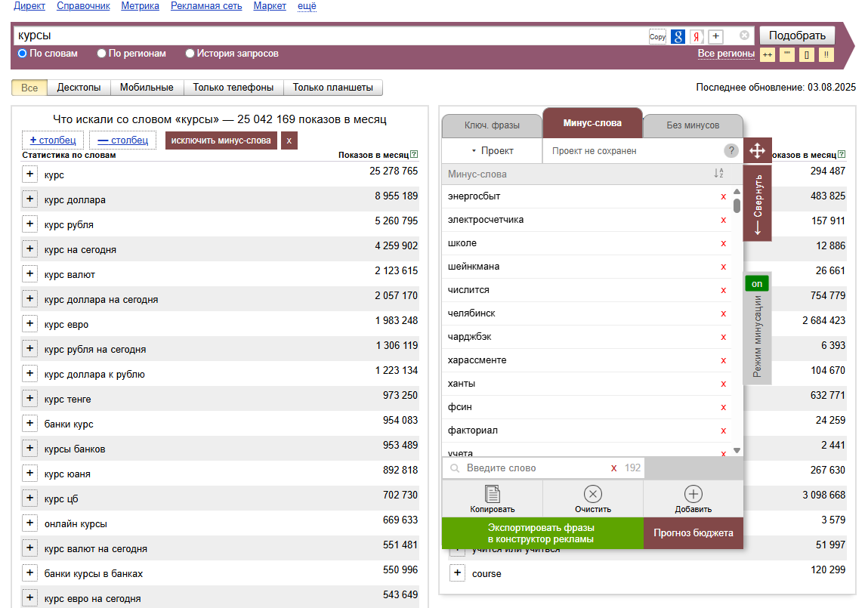Select the 'По регионам' radio button
The image size is (868, 608).
tap(101, 54)
